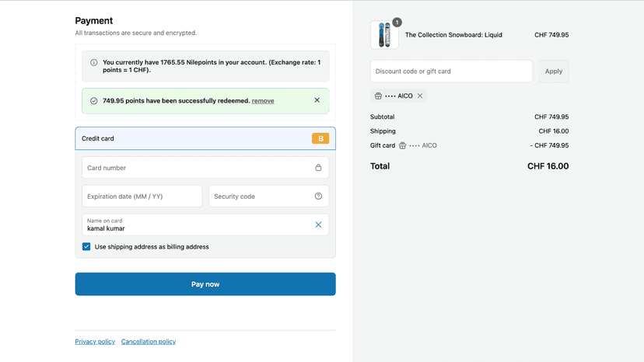Dismiss the points redeemed success banner
Image resolution: width=644 pixels, height=362 pixels.
click(x=317, y=100)
